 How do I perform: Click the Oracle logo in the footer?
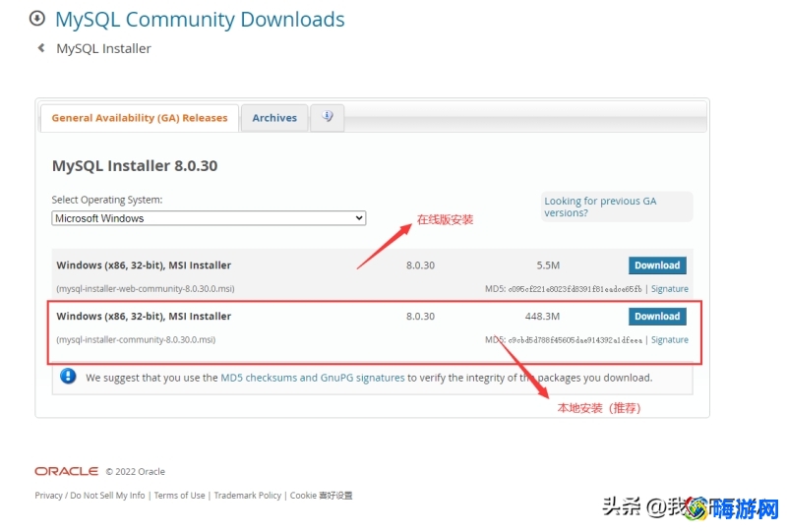pyautogui.click(x=66, y=471)
